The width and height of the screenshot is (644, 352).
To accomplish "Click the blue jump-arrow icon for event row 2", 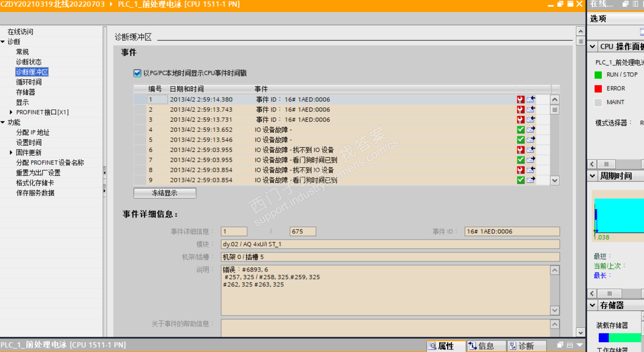I will (531, 109).
